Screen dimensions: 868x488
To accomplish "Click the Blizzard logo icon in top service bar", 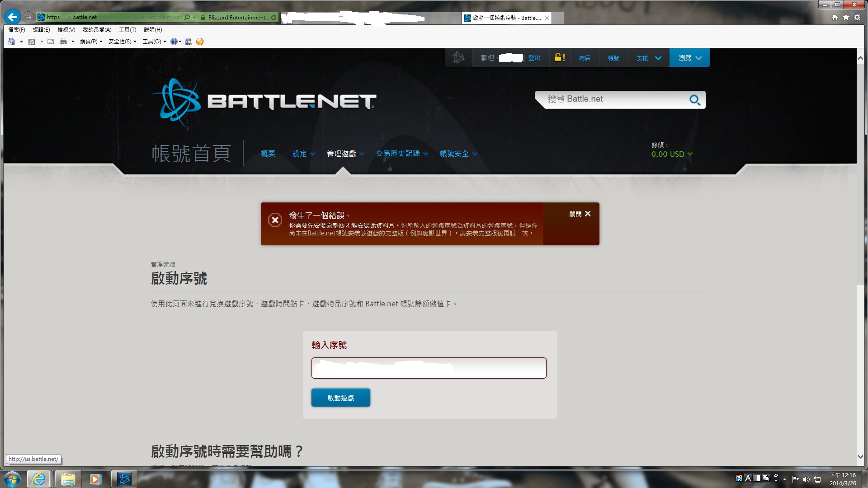I will (x=458, y=58).
